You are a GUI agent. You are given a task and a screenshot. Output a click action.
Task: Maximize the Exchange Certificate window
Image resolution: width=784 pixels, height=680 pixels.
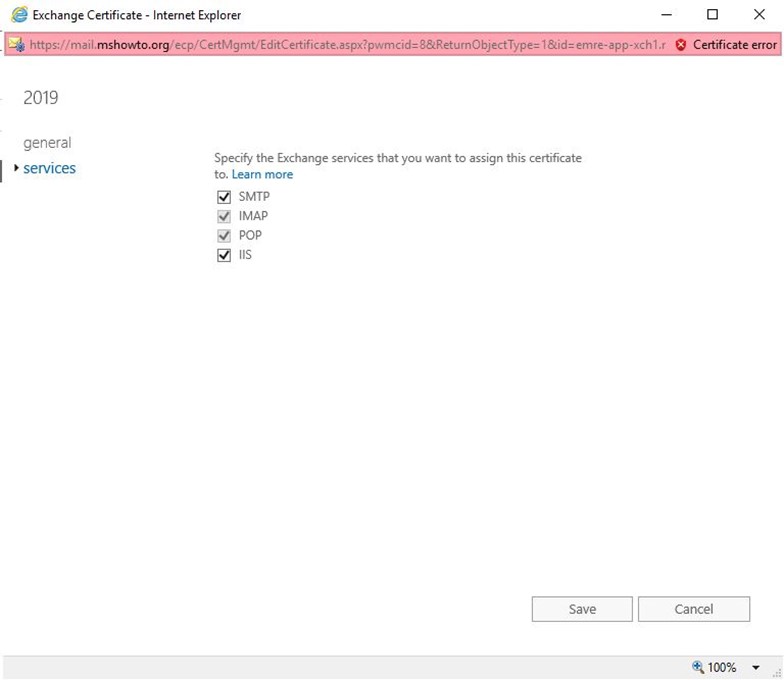712,14
